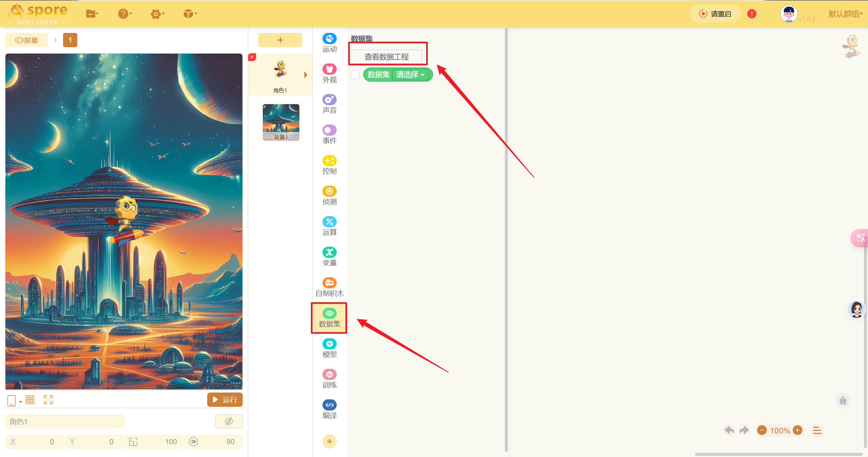Click the zoom-in plus button
Viewport: 868px width, 457px height.
pyautogui.click(x=797, y=430)
